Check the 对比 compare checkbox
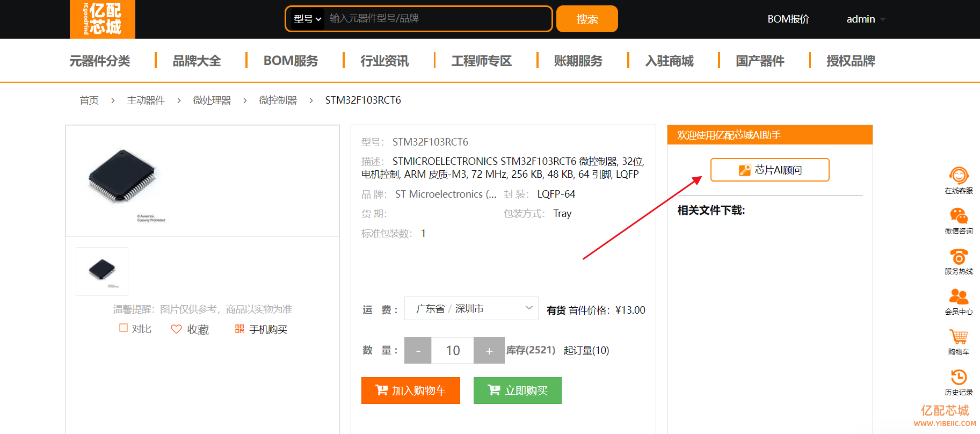This screenshot has height=434, width=980. [x=124, y=328]
